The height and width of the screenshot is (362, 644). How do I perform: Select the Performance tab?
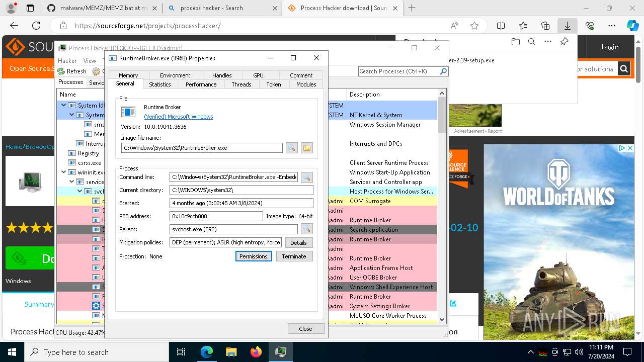point(201,84)
